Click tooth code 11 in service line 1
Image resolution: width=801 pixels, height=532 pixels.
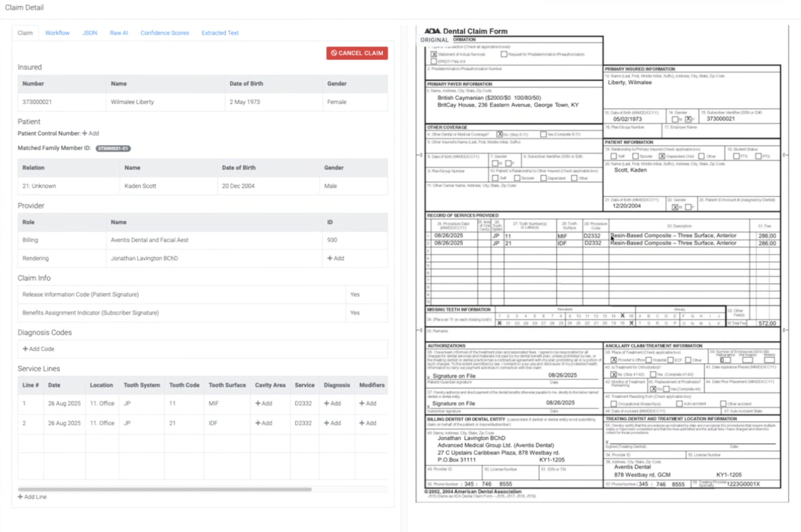point(172,403)
